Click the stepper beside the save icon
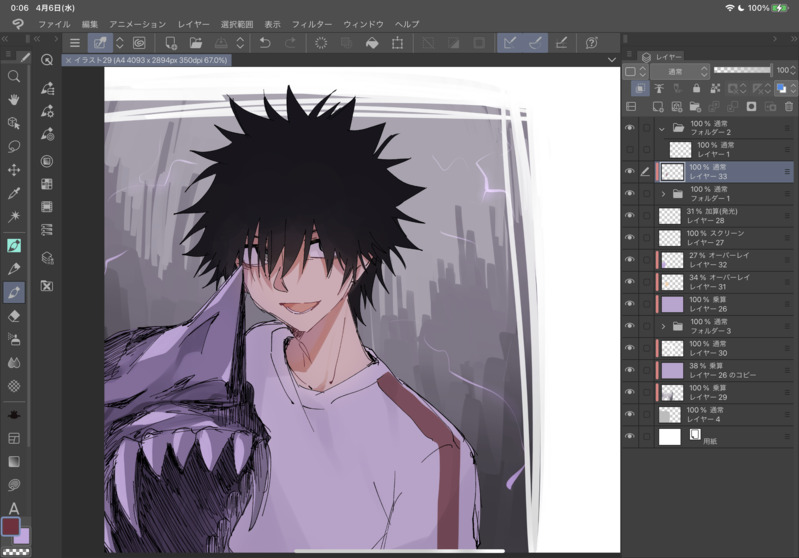The height and width of the screenshot is (558, 799). point(240,43)
